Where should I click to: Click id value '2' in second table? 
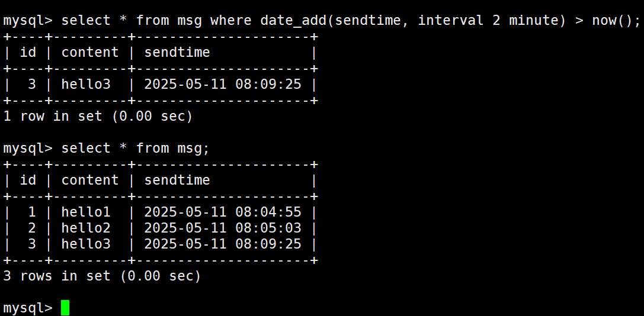[x=32, y=228]
